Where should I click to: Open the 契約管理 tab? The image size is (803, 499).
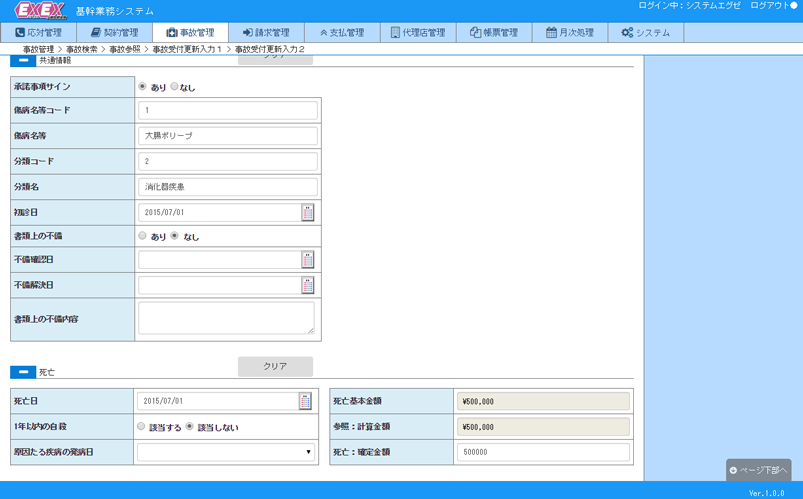click(x=114, y=33)
